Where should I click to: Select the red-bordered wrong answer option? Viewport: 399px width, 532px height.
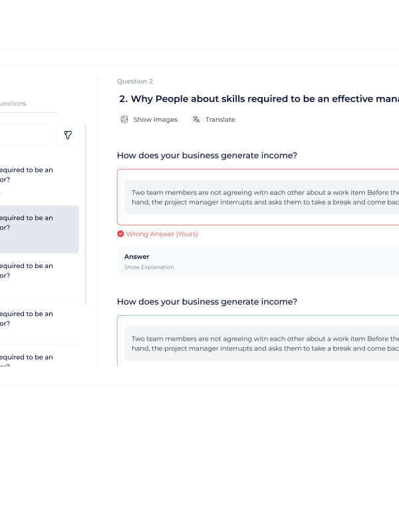point(259,197)
